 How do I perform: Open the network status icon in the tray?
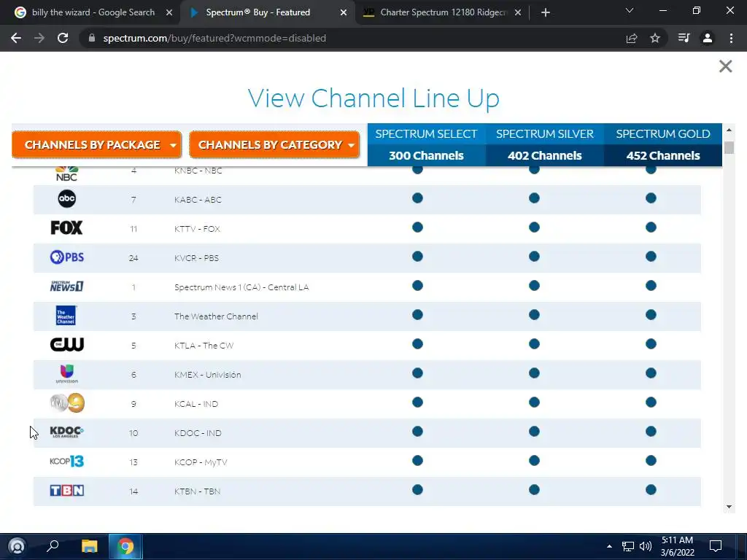pyautogui.click(x=628, y=546)
